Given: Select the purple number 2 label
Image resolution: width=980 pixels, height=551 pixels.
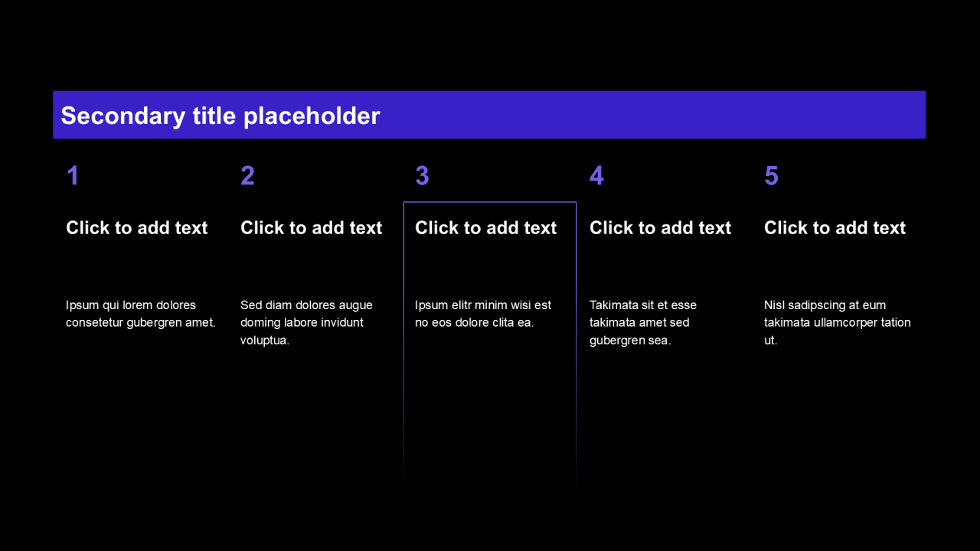Looking at the screenshot, I should tap(247, 176).
